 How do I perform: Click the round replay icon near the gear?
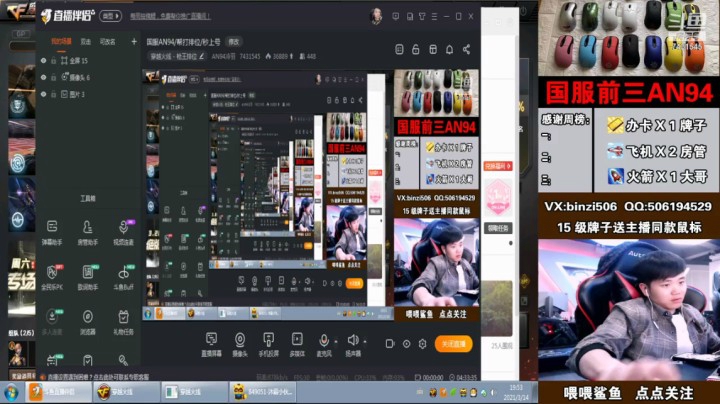(x=406, y=344)
